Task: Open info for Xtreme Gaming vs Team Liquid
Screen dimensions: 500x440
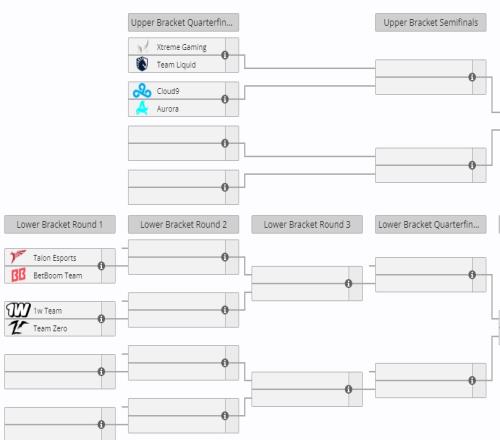Action: click(x=225, y=55)
